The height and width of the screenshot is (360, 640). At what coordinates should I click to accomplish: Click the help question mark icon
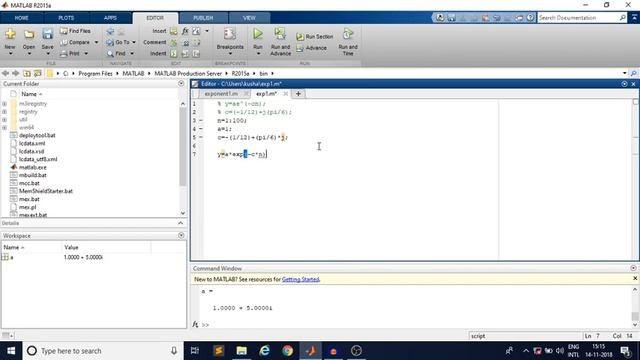click(x=530, y=18)
